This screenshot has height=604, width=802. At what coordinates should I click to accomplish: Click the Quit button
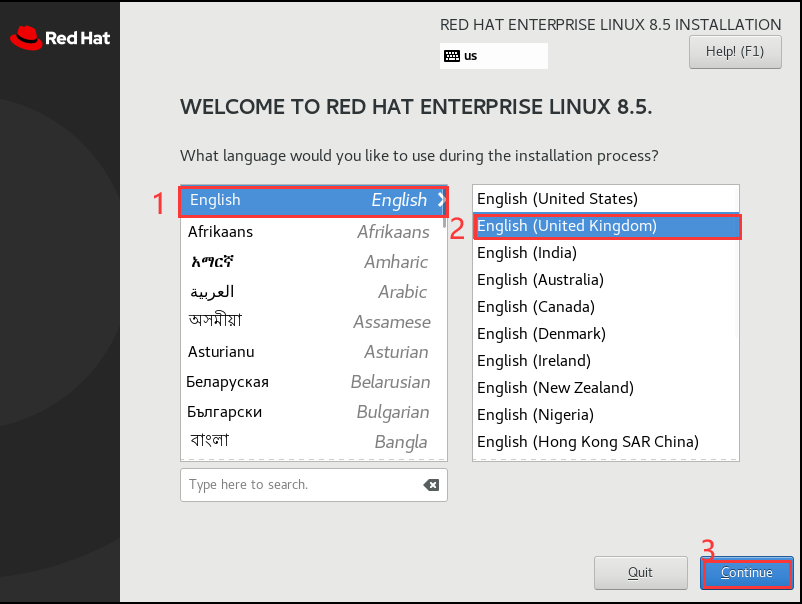pyautogui.click(x=640, y=572)
